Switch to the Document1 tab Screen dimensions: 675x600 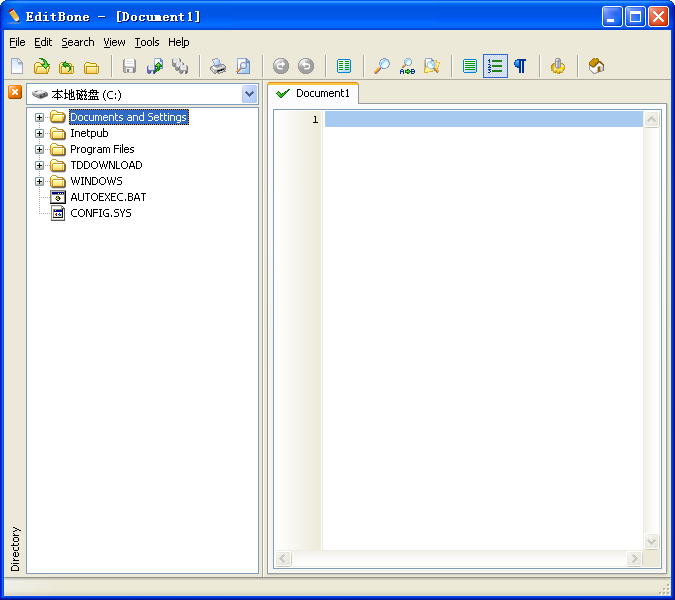tap(313, 93)
